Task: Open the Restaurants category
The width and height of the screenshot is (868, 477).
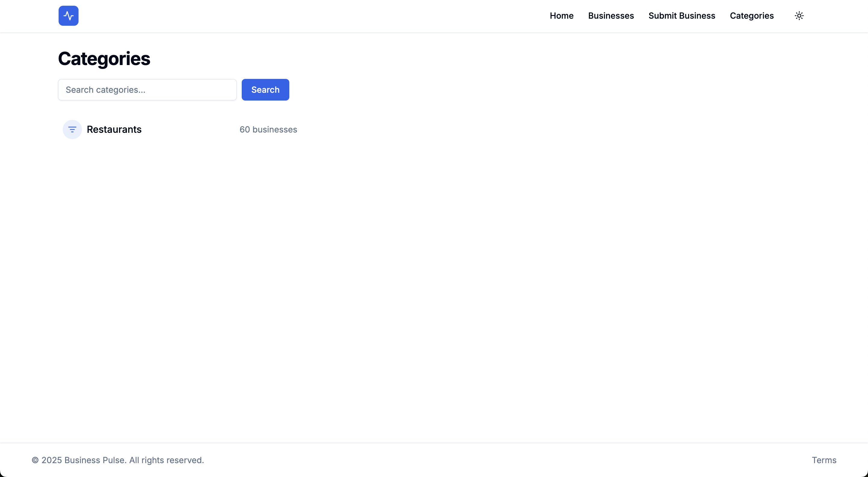Action: pyautogui.click(x=114, y=129)
